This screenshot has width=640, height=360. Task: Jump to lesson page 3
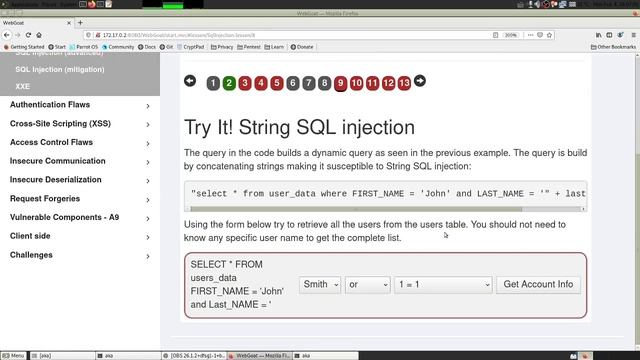(245, 83)
